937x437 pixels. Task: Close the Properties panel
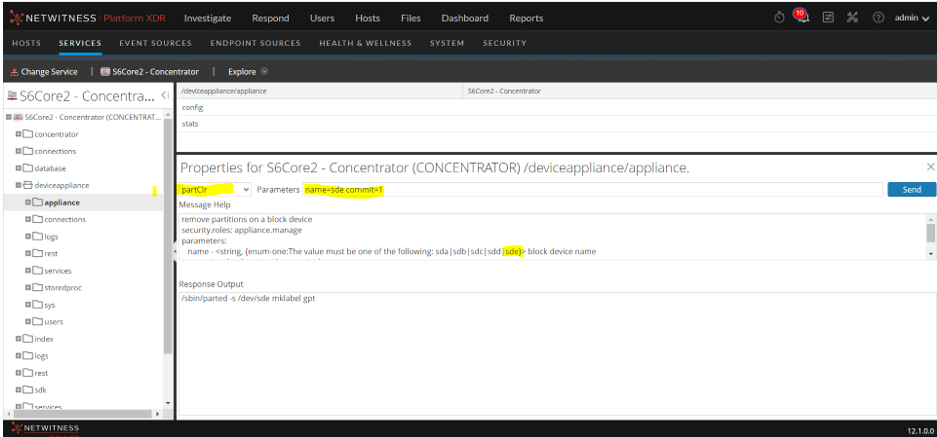pos(930,167)
